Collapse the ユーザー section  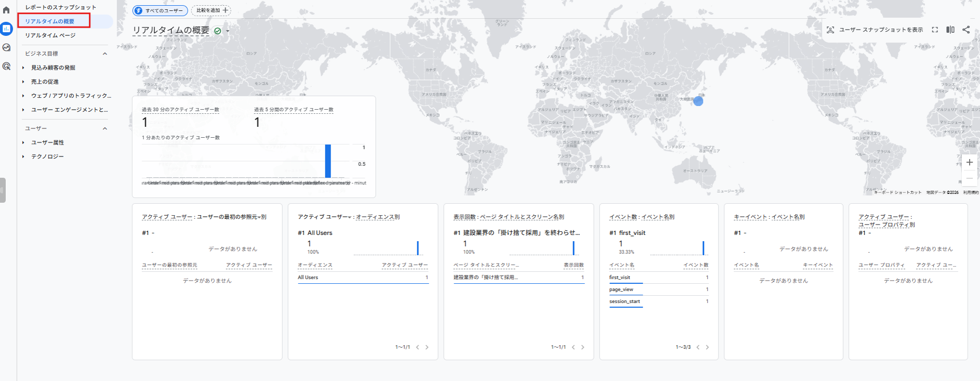[x=105, y=128]
